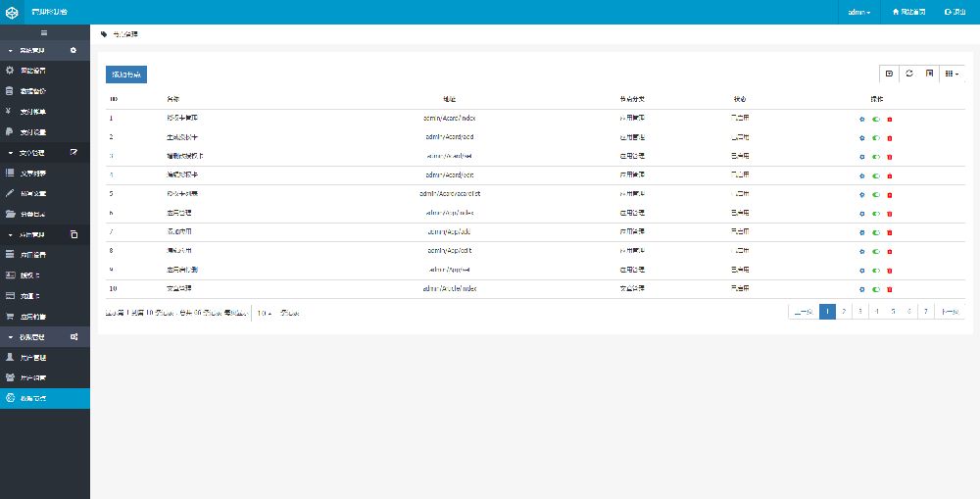Image resolution: width=980 pixels, height=499 pixels.
Task: Collapse the third sidebar group header with copy icon
Action: pyautogui.click(x=45, y=234)
